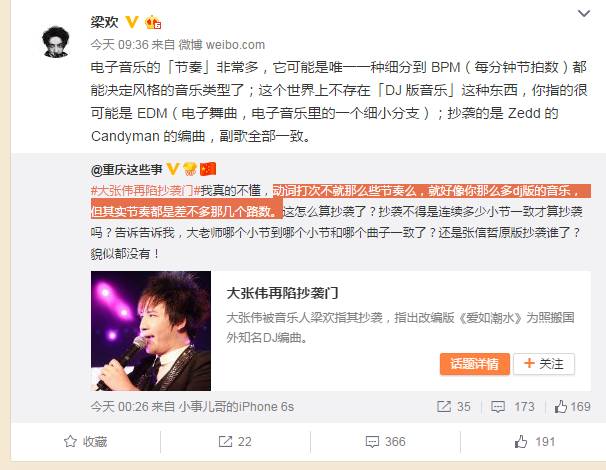Follow the topic with +关注 button
The height and width of the screenshot is (470, 606).
(544, 364)
